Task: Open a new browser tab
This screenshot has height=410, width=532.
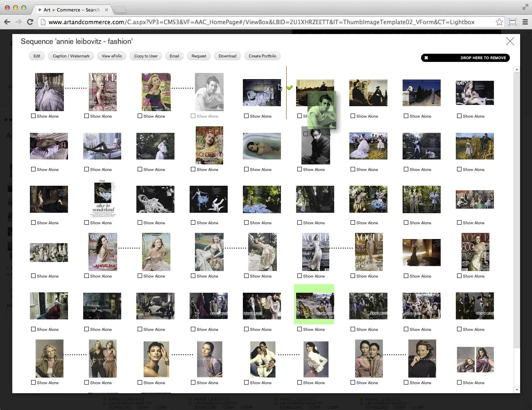Action: [x=120, y=10]
